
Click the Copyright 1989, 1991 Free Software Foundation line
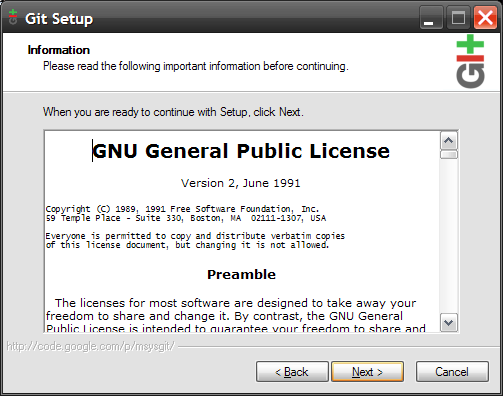tap(182, 209)
